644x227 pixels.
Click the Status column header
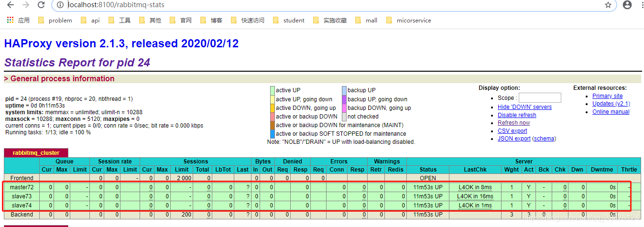[x=428, y=170]
